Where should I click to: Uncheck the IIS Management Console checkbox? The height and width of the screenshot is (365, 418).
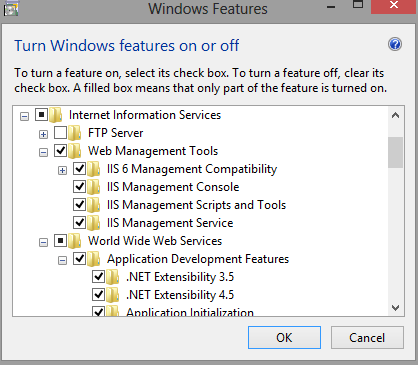79,187
